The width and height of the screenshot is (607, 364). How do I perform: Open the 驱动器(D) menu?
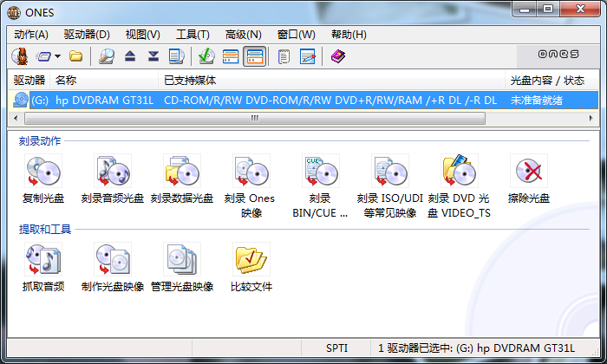pyautogui.click(x=87, y=35)
